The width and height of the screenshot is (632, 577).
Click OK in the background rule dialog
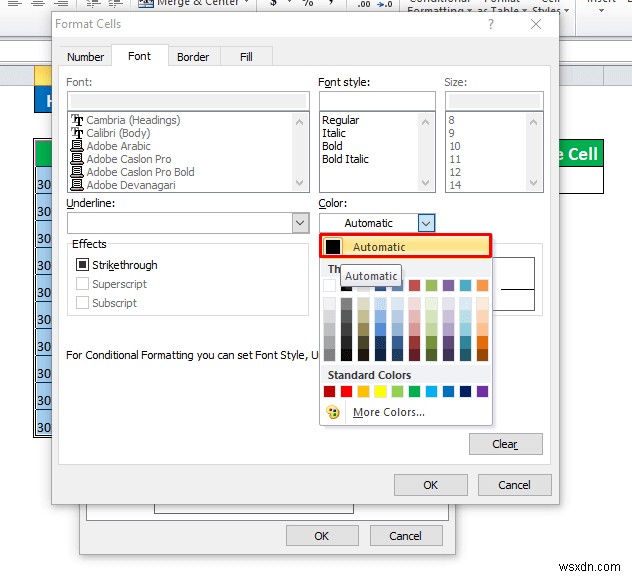click(x=322, y=536)
